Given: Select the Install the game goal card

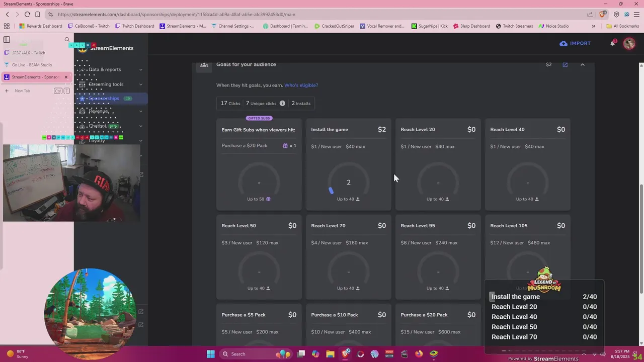Looking at the screenshot, I should pos(349,164).
